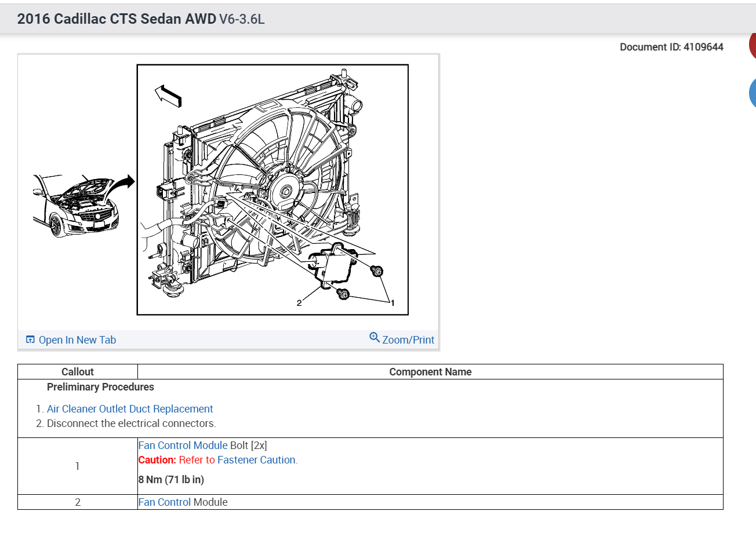Click the Open In New Tab text link
Screen dimensions: 756x533
77,339
